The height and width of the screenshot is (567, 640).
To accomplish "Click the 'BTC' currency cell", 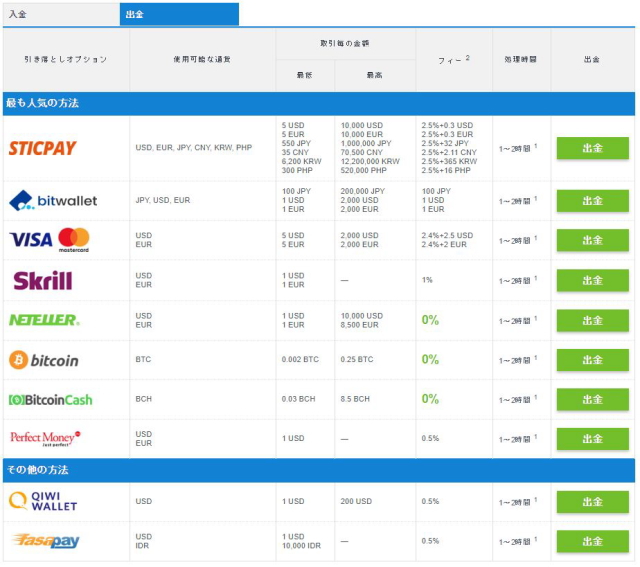I will tap(143, 359).
